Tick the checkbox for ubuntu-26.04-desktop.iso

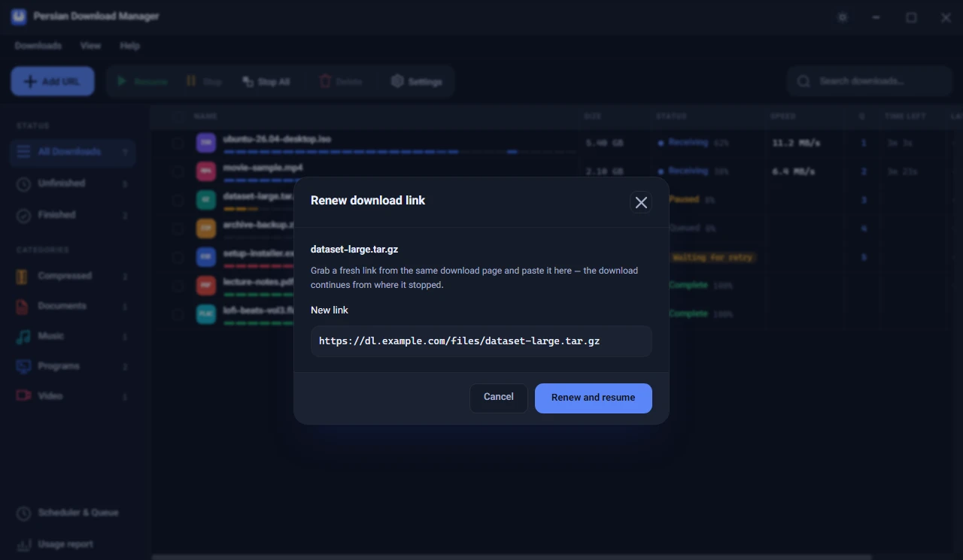tap(178, 143)
